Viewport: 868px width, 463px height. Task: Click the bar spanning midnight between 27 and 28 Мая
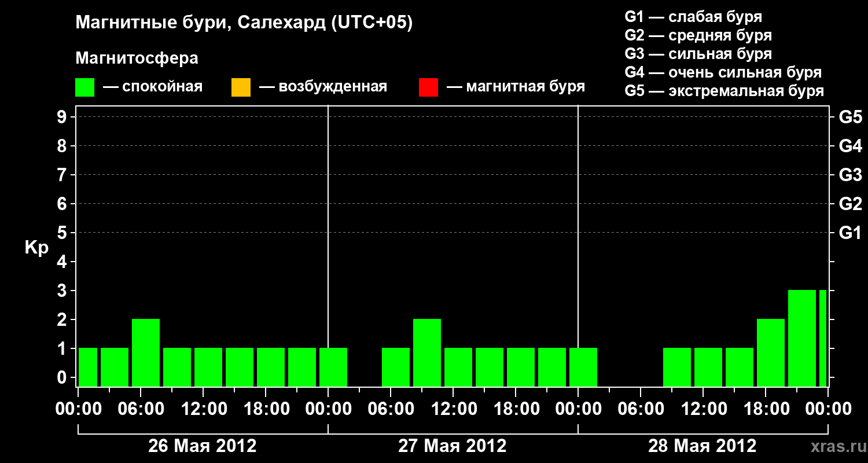click(583, 367)
